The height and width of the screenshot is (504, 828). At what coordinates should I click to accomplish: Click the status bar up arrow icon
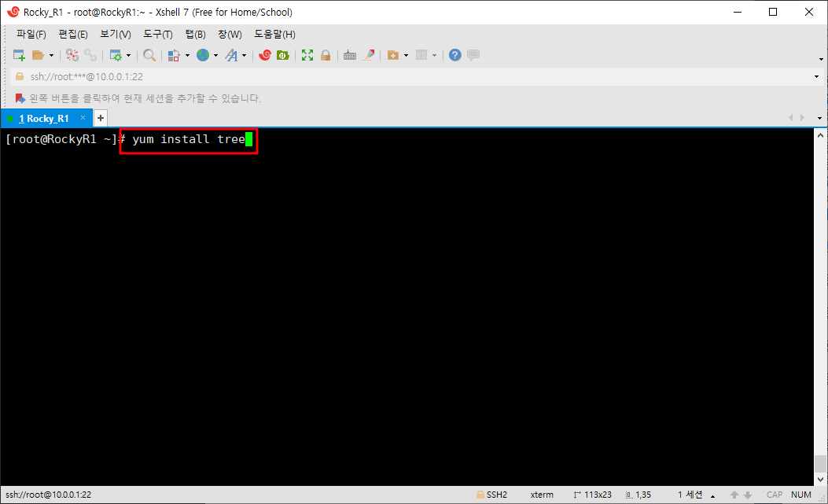pos(734,495)
